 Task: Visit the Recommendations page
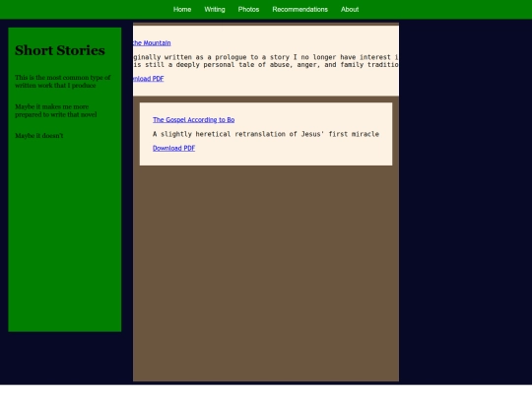(x=299, y=10)
